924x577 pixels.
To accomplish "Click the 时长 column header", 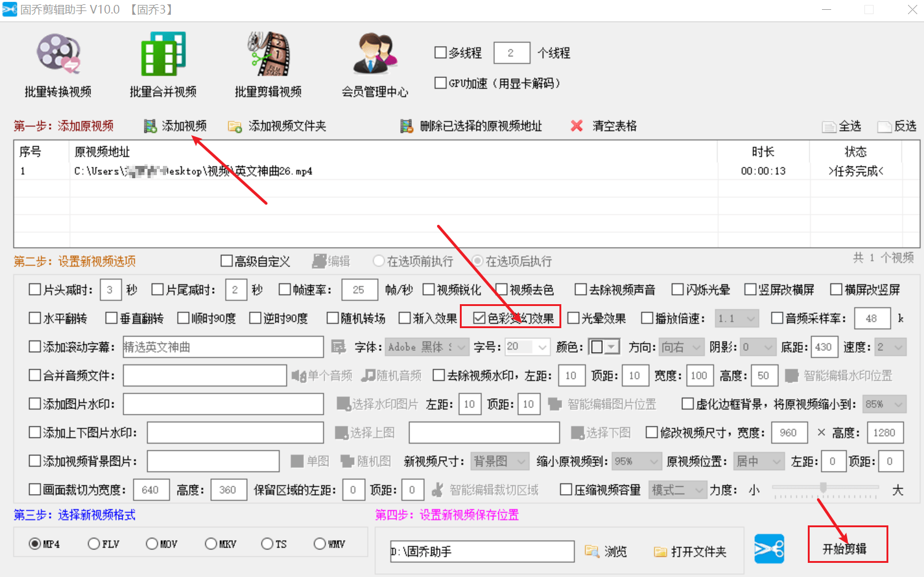I will click(763, 152).
